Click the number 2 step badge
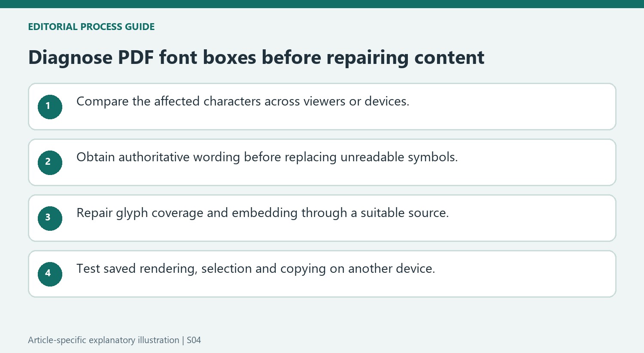This screenshot has width=644, height=353. click(x=50, y=163)
